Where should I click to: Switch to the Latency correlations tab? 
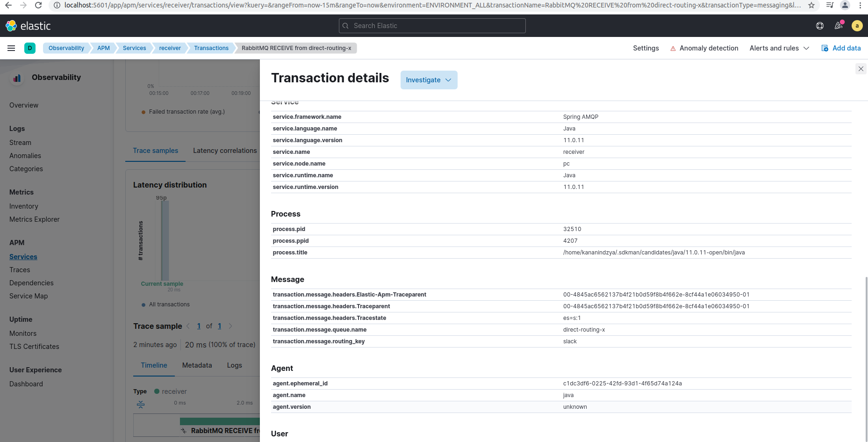pos(225,151)
